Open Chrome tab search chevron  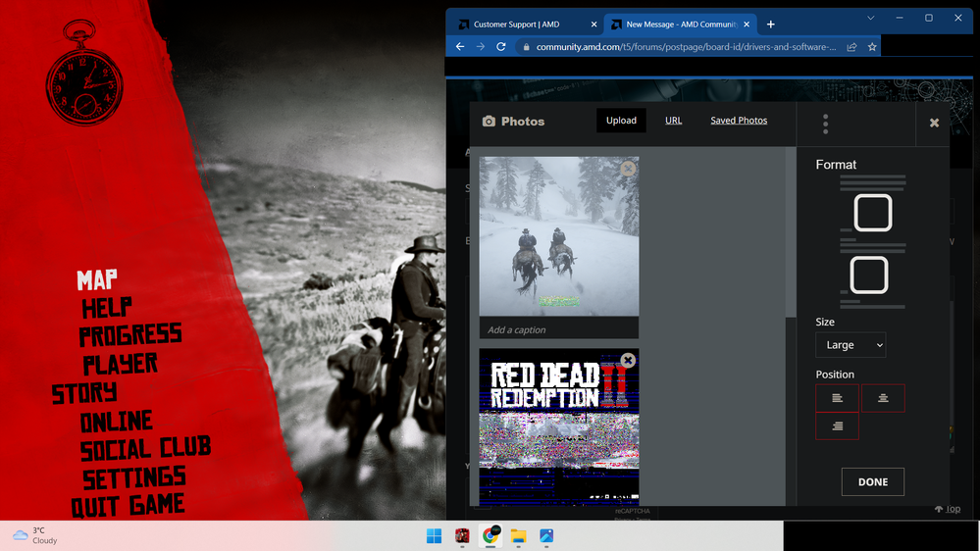click(x=870, y=18)
